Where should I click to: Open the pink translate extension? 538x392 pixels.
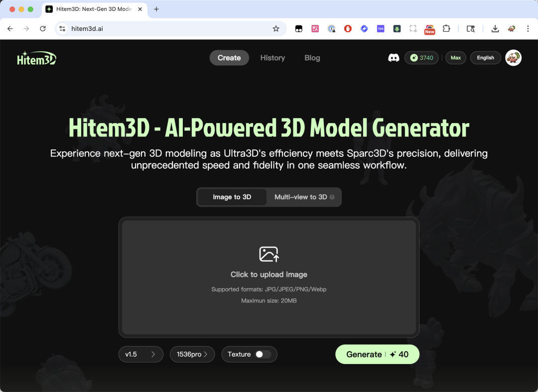point(315,29)
